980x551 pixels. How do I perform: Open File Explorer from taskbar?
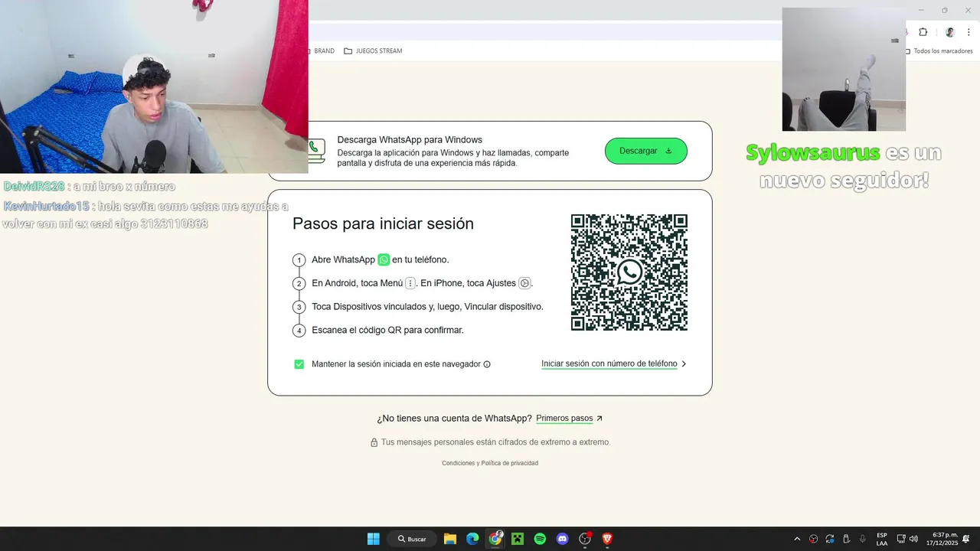pyautogui.click(x=450, y=539)
